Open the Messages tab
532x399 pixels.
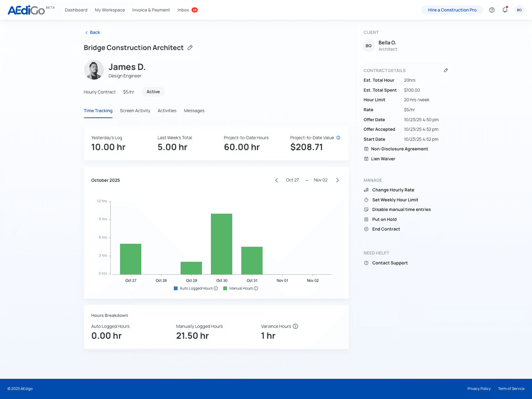point(194,110)
